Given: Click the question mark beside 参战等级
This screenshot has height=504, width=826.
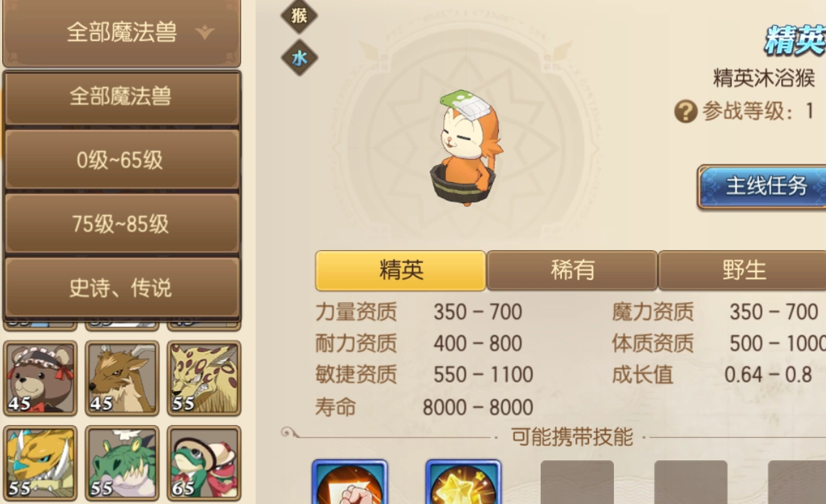Looking at the screenshot, I should tap(686, 112).
